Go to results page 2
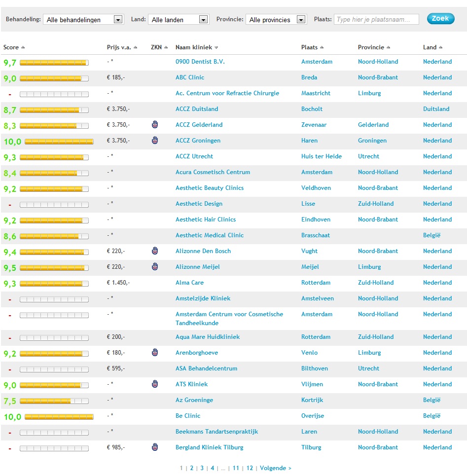Image resolution: width=467 pixels, height=476 pixels. (191, 468)
